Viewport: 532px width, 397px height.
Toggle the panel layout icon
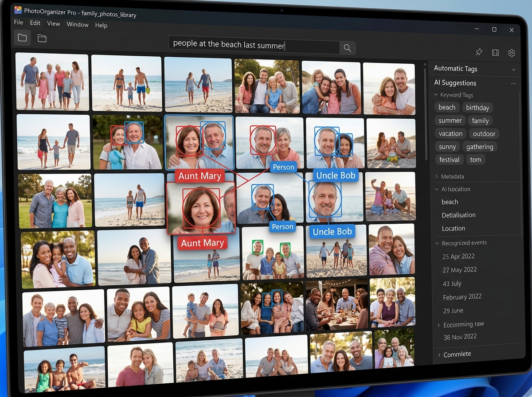pos(495,53)
